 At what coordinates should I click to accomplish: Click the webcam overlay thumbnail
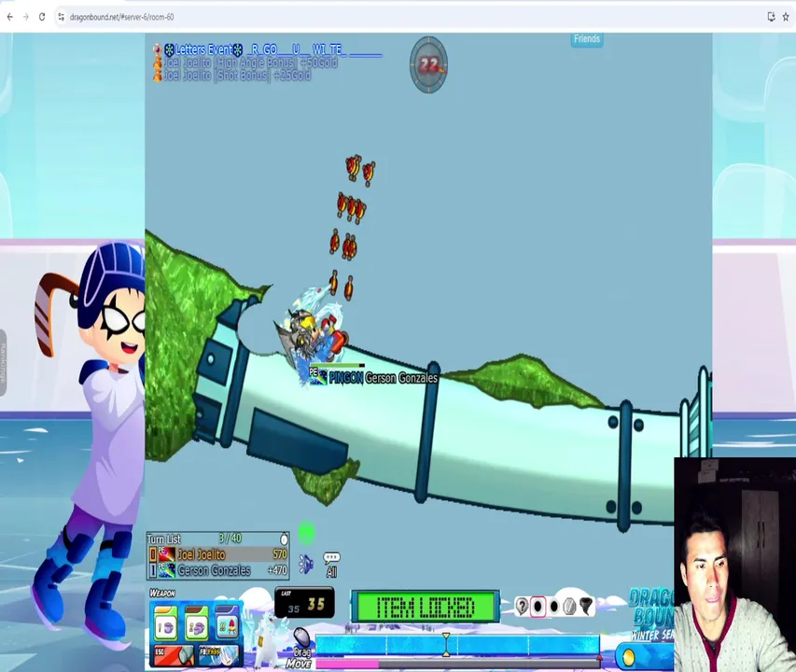click(735, 565)
